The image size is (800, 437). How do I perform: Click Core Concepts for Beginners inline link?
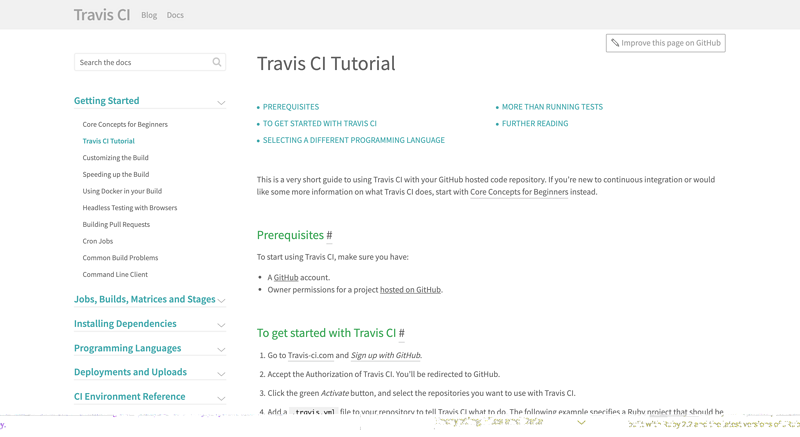(519, 192)
